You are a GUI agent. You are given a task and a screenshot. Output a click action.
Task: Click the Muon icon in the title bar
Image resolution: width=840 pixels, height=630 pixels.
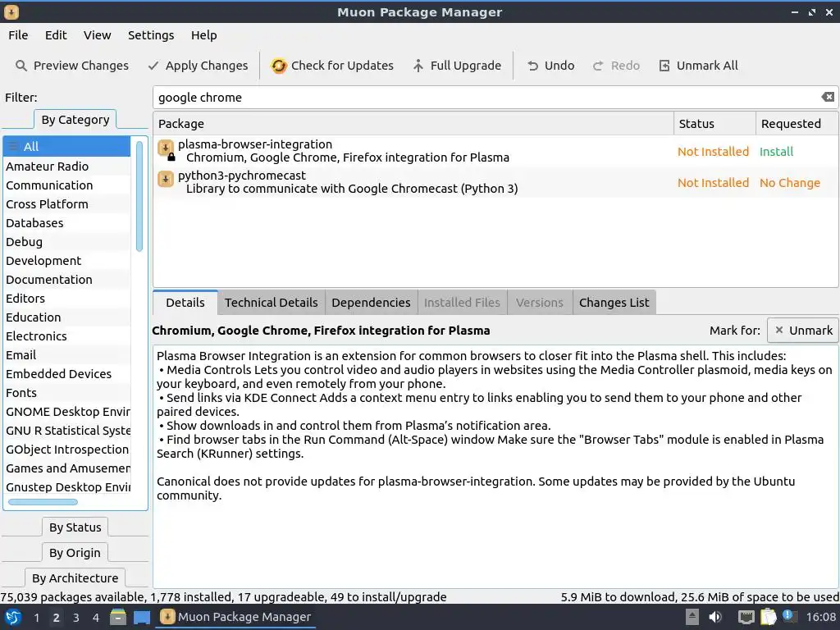click(x=11, y=11)
